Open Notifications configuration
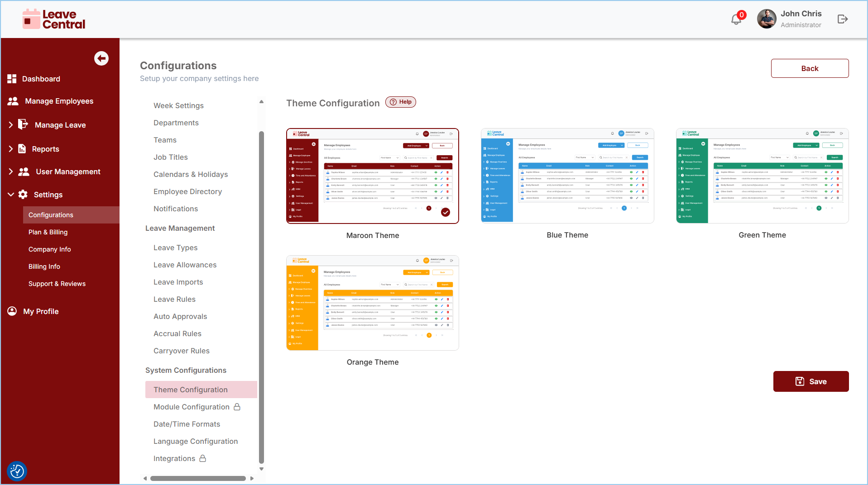 (x=176, y=209)
